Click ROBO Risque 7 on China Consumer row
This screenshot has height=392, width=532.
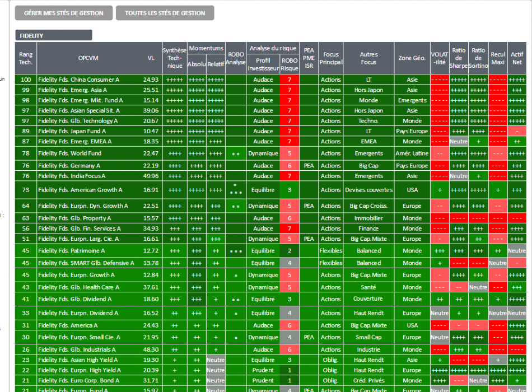(290, 80)
